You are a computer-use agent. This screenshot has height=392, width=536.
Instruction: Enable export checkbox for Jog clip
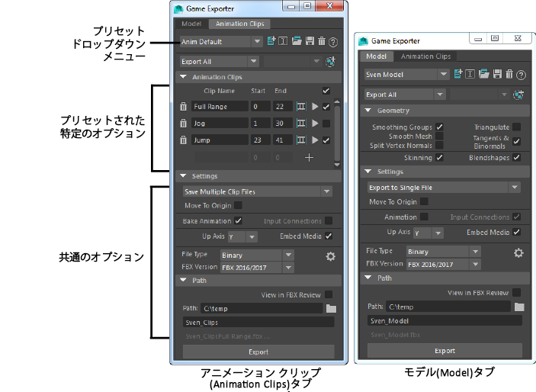[x=326, y=123]
